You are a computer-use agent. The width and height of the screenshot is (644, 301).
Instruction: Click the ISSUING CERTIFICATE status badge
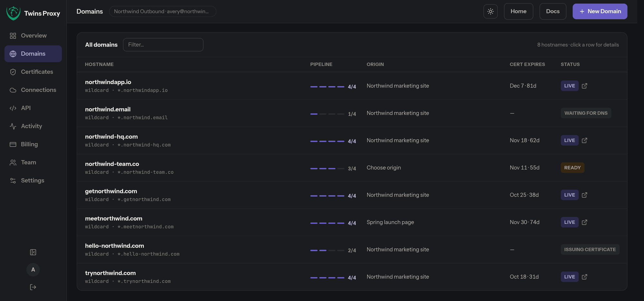tap(590, 249)
